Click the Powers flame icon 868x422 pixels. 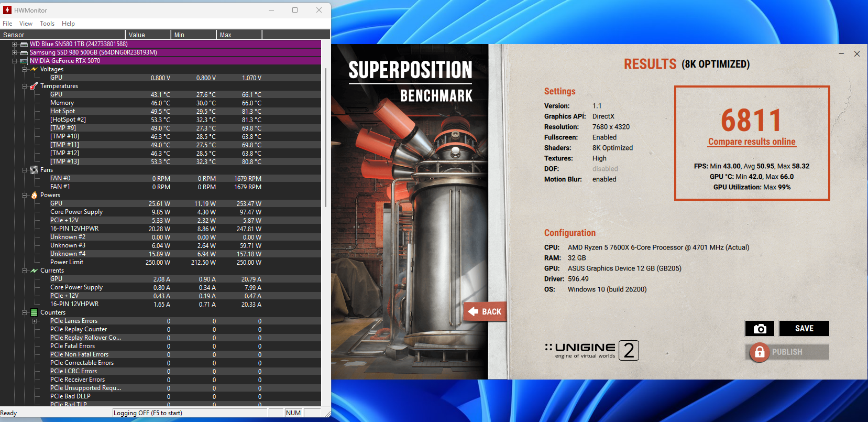click(x=34, y=195)
